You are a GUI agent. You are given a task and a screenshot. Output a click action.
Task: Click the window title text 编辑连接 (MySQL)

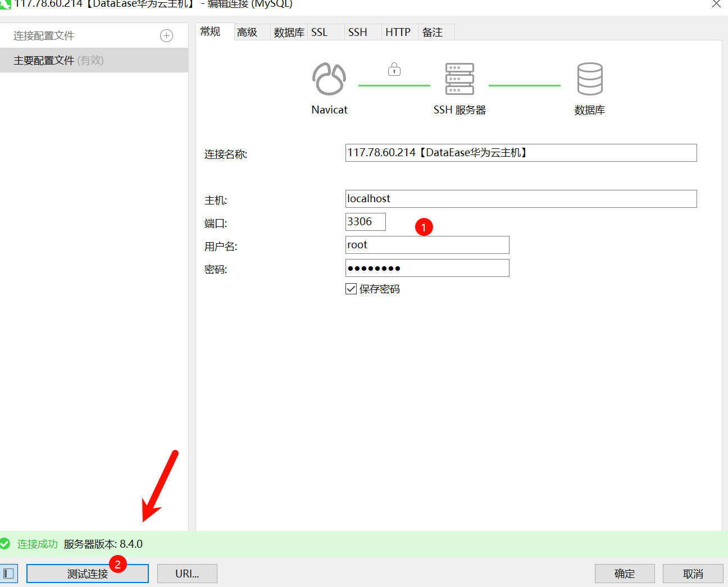click(250, 4)
